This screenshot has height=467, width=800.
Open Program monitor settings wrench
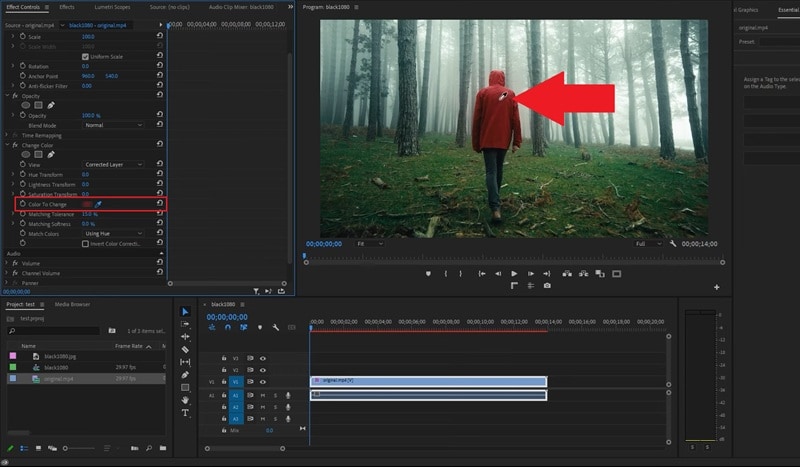pos(673,244)
